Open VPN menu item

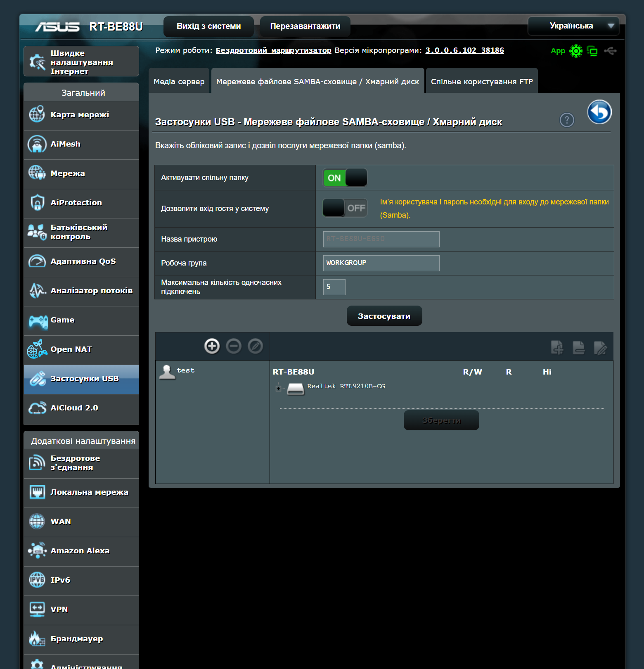[x=81, y=610]
